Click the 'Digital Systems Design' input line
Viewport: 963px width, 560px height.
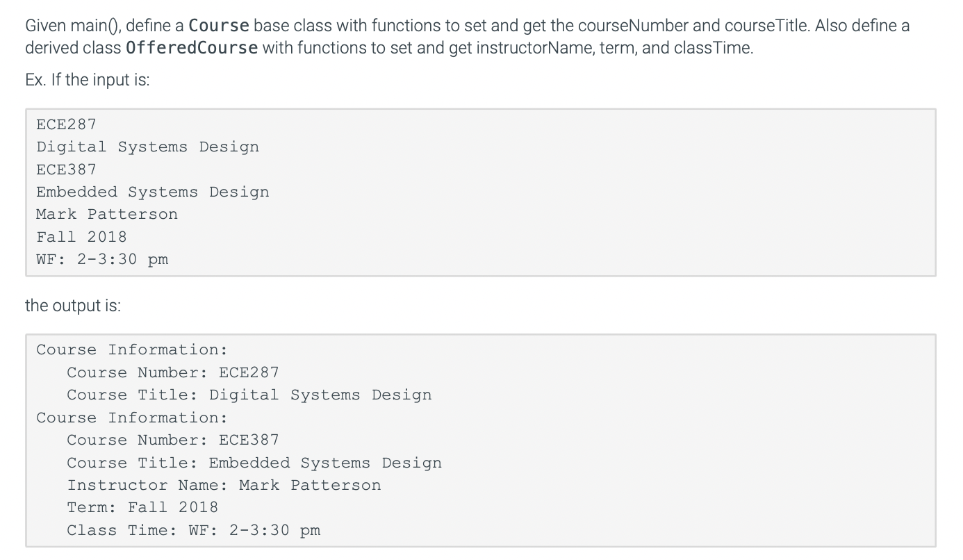pyautogui.click(x=147, y=147)
